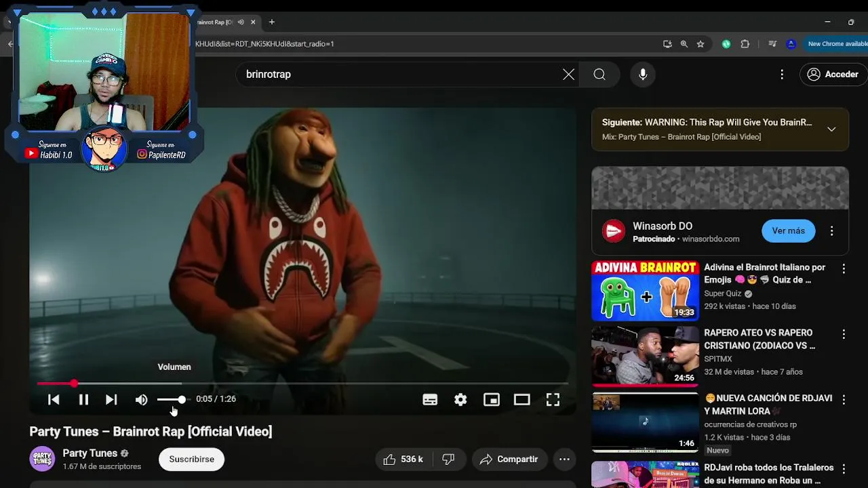
Task: Click the red video progress bar scrubber
Action: [74, 384]
